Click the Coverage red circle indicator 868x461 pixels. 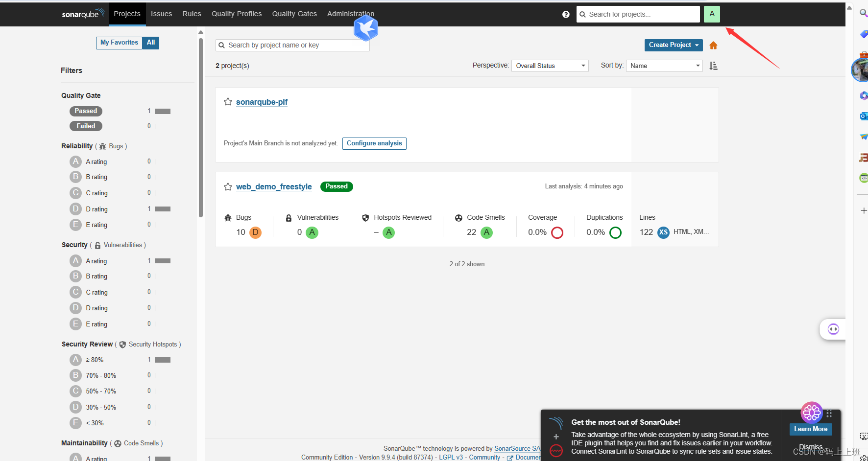(557, 232)
